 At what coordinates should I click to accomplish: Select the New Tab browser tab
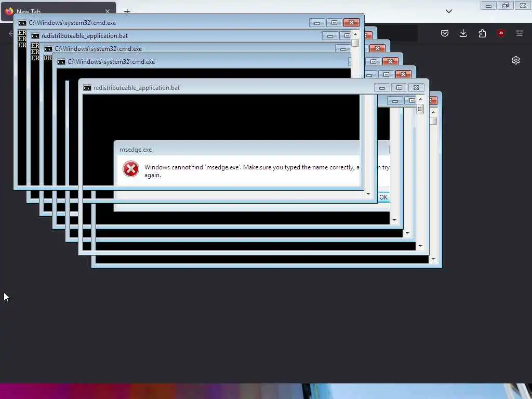click(58, 11)
